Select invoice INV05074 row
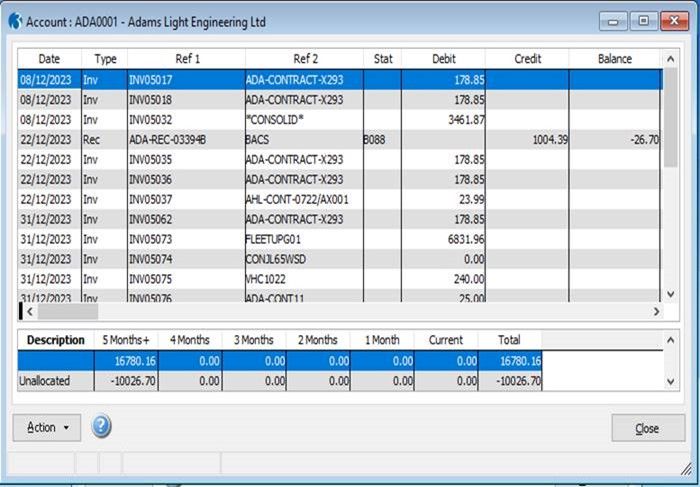 coord(340,259)
